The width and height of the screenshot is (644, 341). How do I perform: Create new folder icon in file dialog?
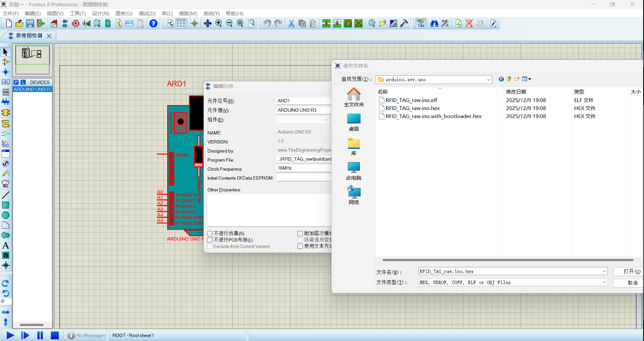click(x=517, y=79)
